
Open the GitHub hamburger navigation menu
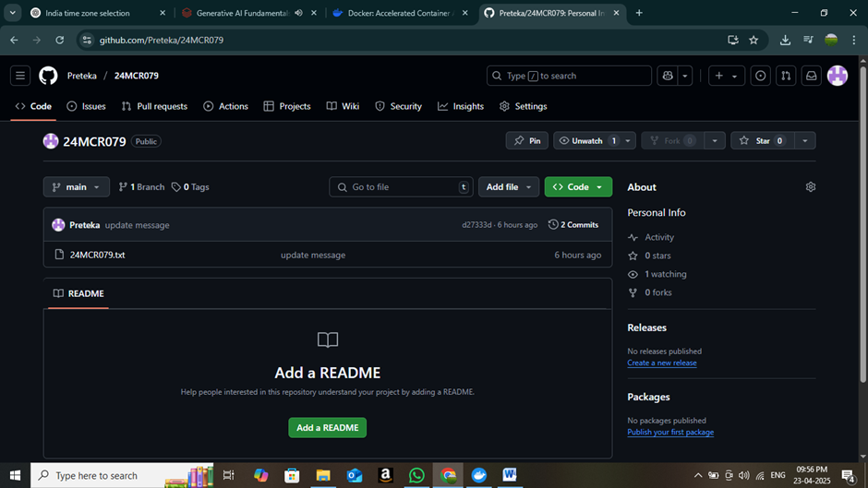click(x=20, y=76)
